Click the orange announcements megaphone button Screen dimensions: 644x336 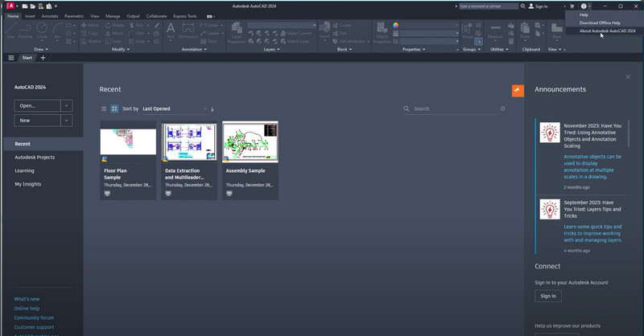coord(518,91)
